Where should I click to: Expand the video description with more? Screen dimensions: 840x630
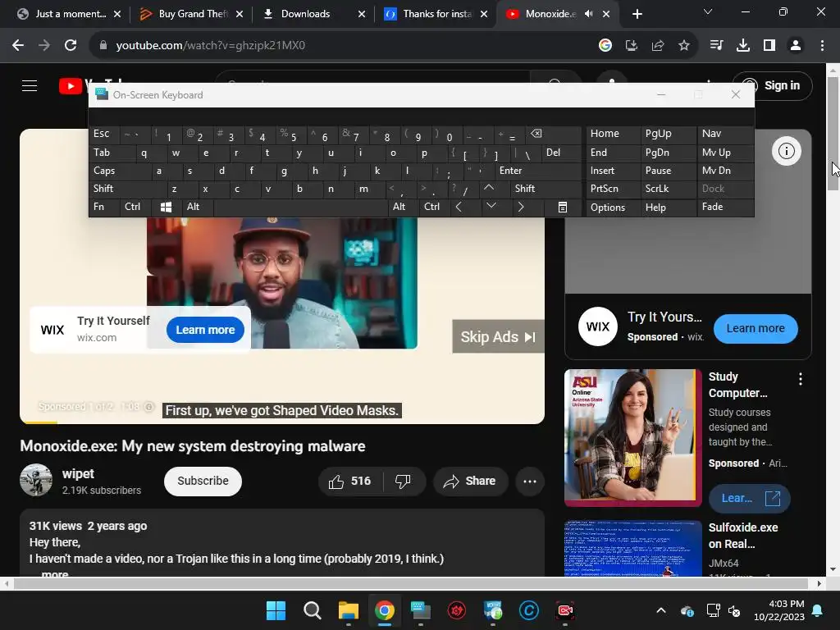pos(55,573)
